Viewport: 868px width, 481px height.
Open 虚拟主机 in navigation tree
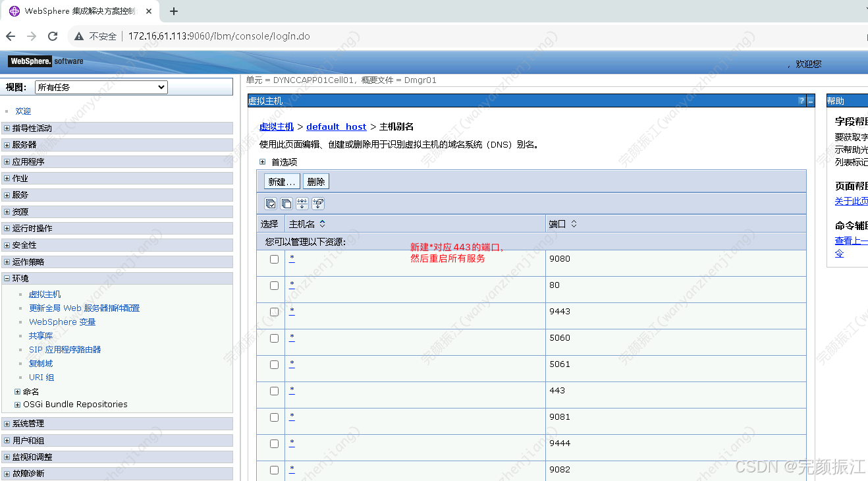[x=45, y=295]
